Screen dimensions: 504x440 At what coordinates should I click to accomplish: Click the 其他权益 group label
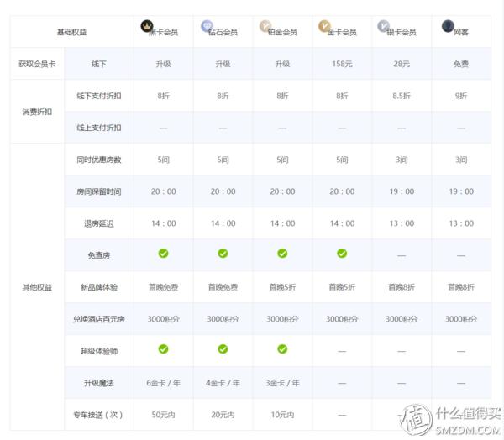coord(37,287)
